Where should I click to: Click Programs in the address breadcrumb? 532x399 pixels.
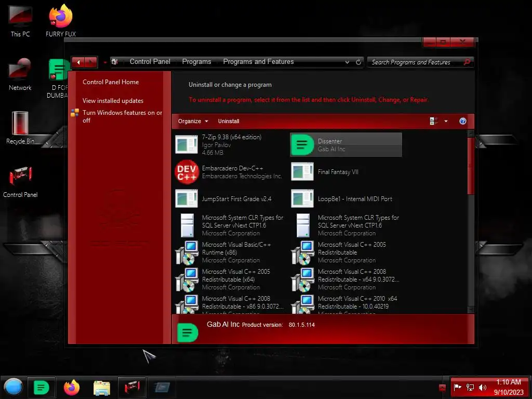(x=196, y=62)
